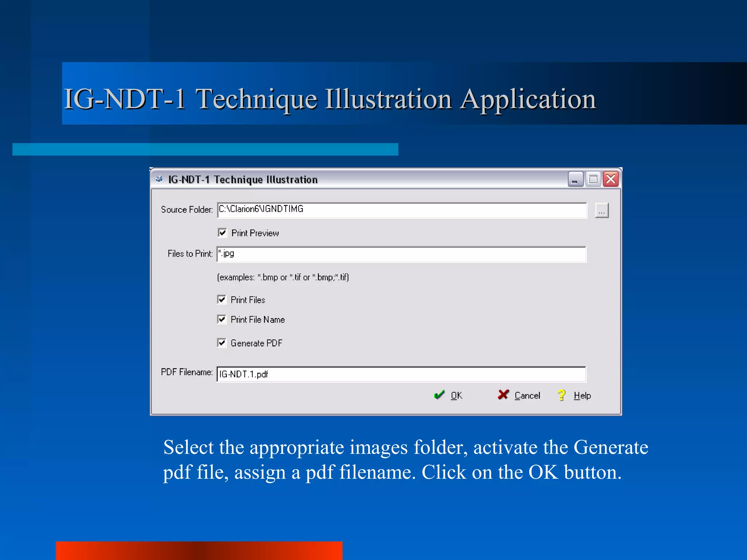747x560 pixels.
Task: Toggle the Print Preview checkbox
Action: 222,233
